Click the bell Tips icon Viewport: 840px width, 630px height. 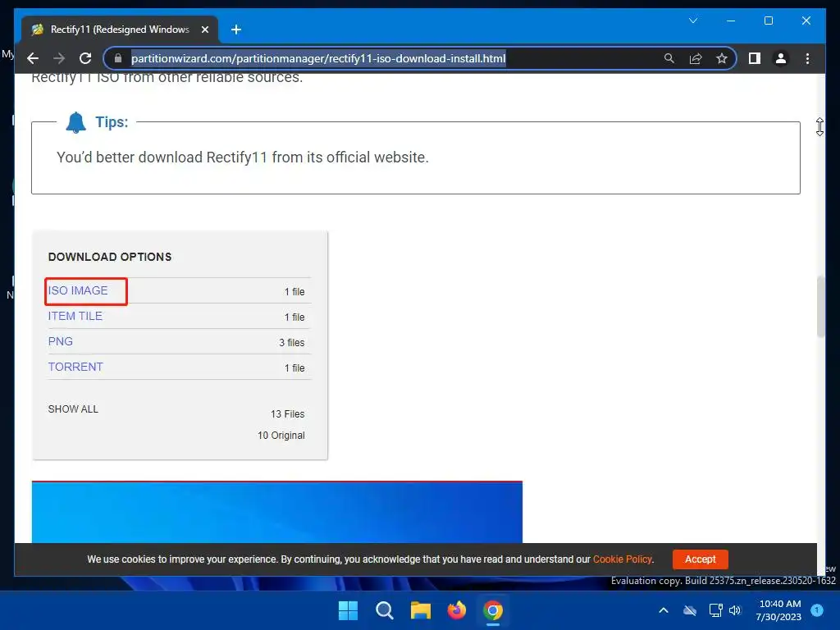75,122
